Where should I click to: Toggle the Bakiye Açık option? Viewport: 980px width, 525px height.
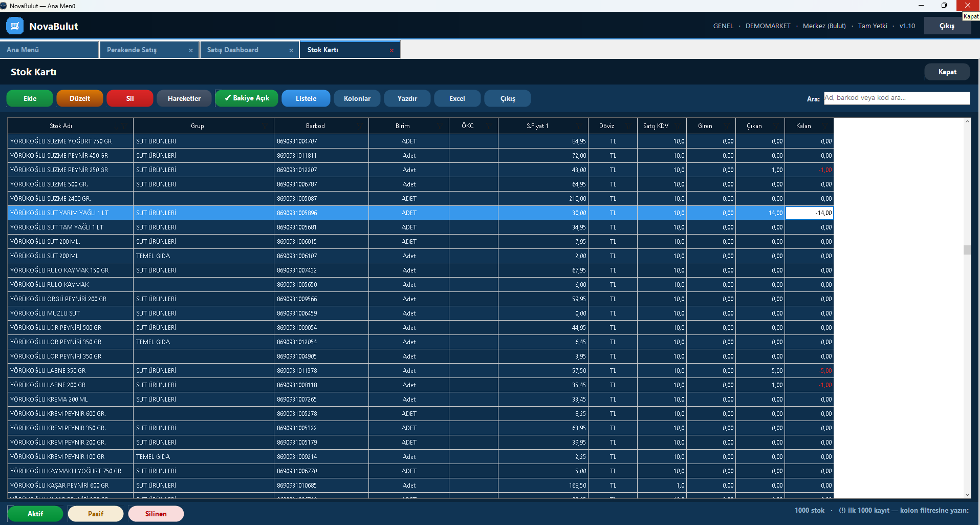coord(247,98)
